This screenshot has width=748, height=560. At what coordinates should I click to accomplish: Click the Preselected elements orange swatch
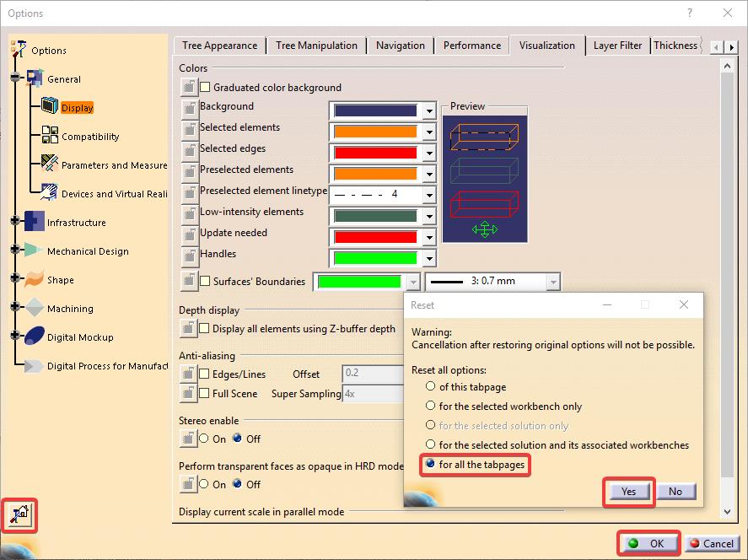click(375, 174)
